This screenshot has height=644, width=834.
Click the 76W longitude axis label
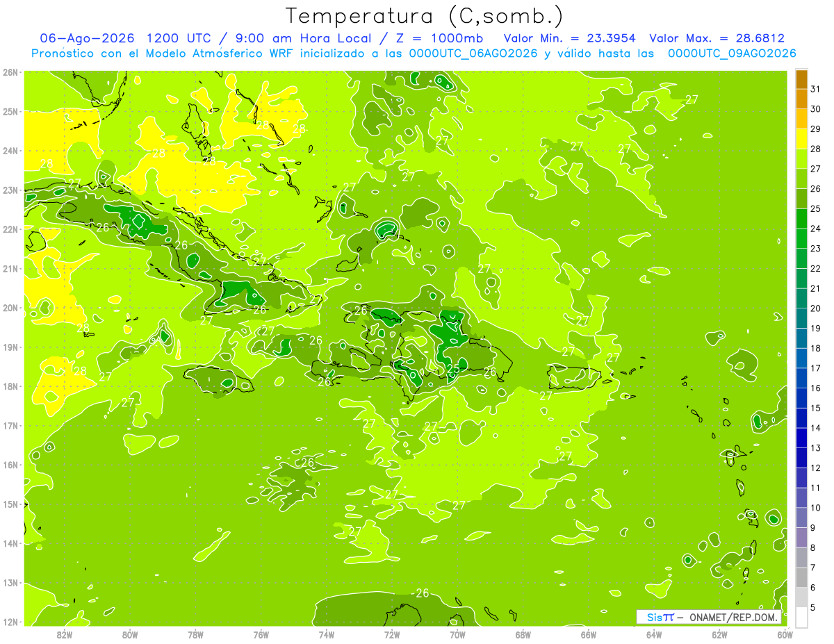[x=261, y=634]
